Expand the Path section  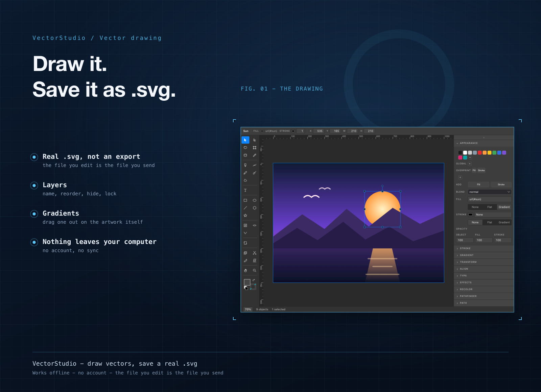point(484,303)
